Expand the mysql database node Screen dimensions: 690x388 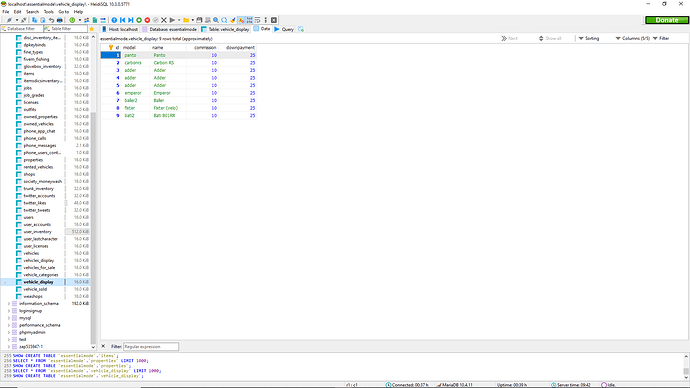[9, 318]
